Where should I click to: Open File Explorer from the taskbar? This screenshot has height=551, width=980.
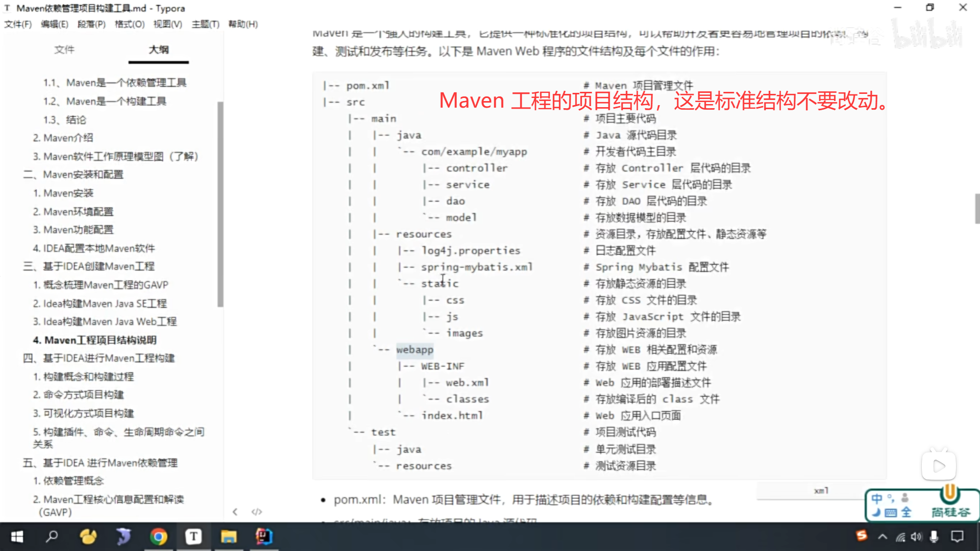(x=228, y=537)
